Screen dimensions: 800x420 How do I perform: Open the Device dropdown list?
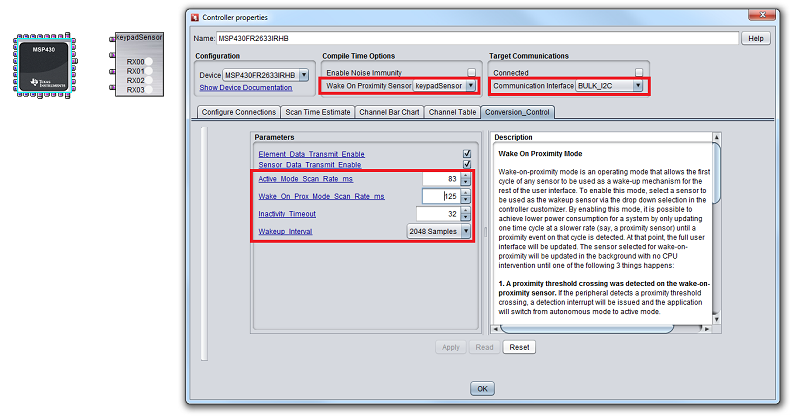coord(304,75)
